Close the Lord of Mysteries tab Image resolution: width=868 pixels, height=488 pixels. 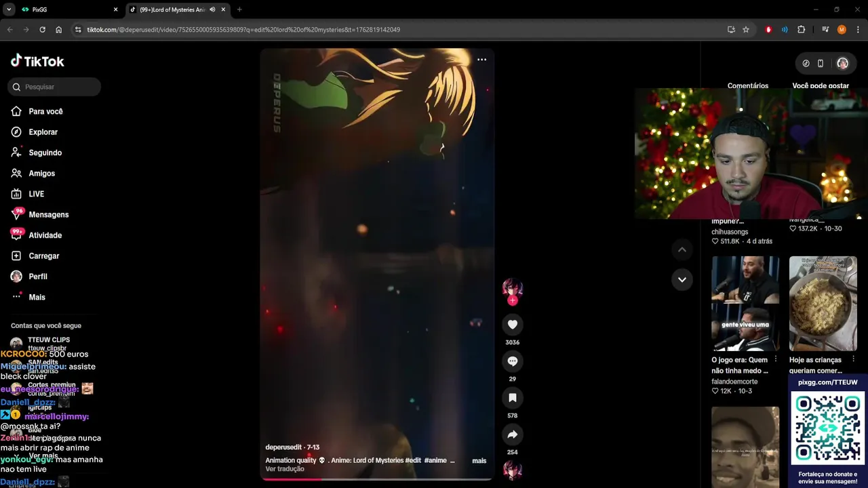coord(223,9)
